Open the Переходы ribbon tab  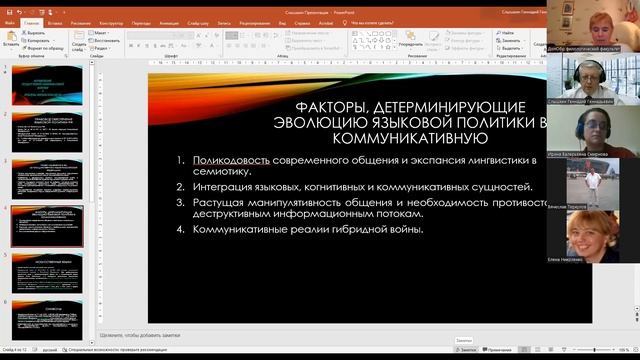(141, 23)
